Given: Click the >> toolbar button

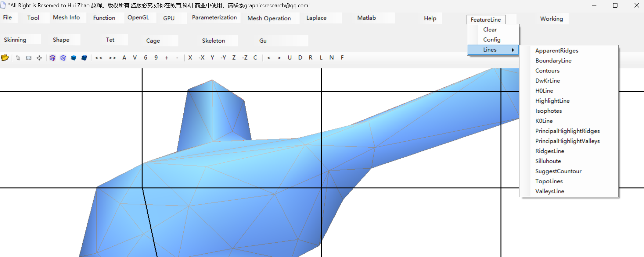Looking at the screenshot, I should click(x=112, y=58).
